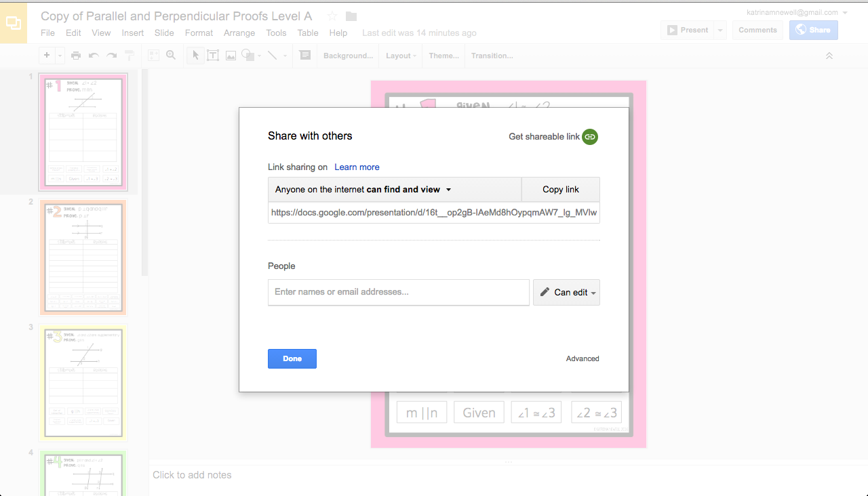The width and height of the screenshot is (868, 496).
Task: Open Advanced sharing settings
Action: click(x=582, y=358)
